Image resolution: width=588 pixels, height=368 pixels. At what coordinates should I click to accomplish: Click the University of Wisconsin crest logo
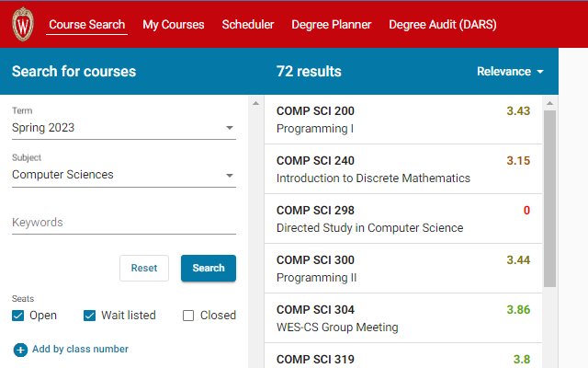tap(23, 24)
